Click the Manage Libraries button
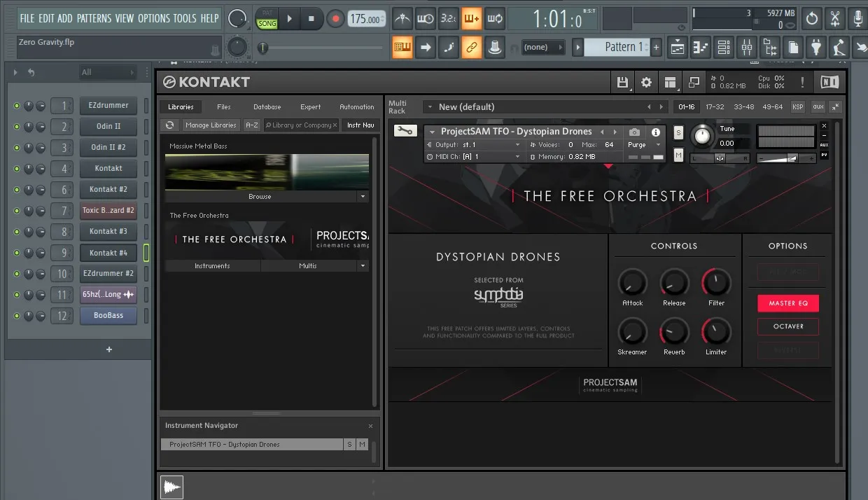The width and height of the screenshot is (868, 500). click(211, 125)
